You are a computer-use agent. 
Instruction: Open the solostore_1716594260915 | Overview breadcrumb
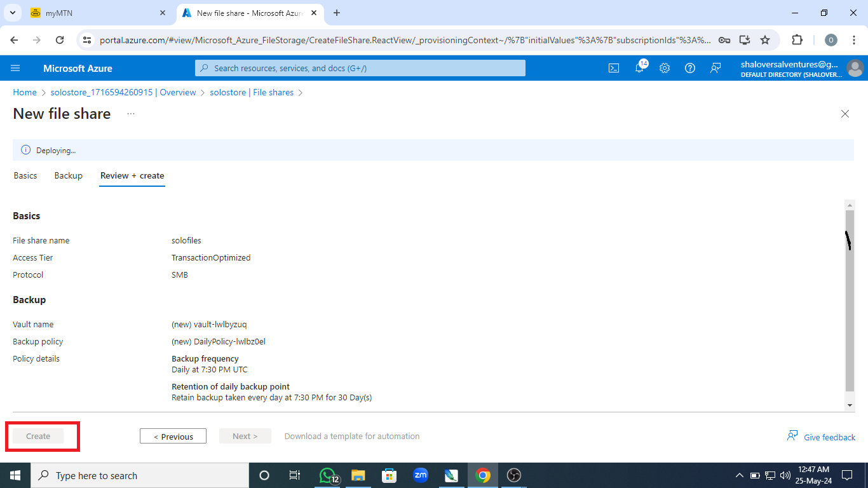tap(123, 92)
